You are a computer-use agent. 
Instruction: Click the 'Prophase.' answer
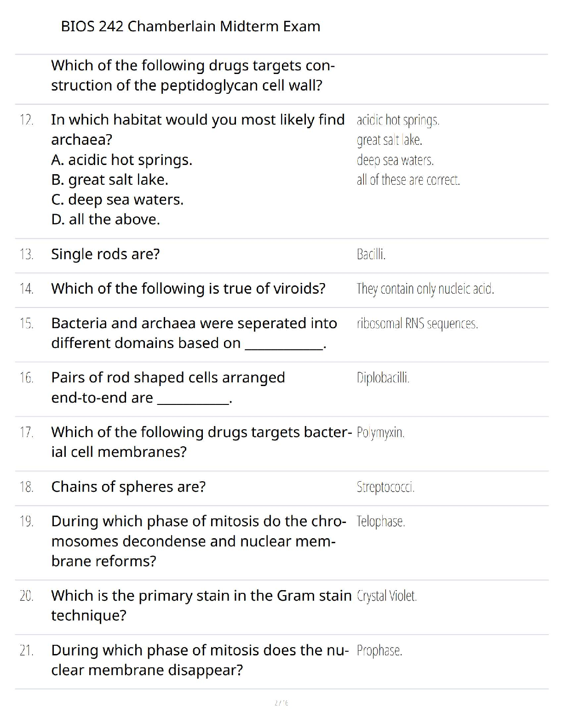(379, 651)
